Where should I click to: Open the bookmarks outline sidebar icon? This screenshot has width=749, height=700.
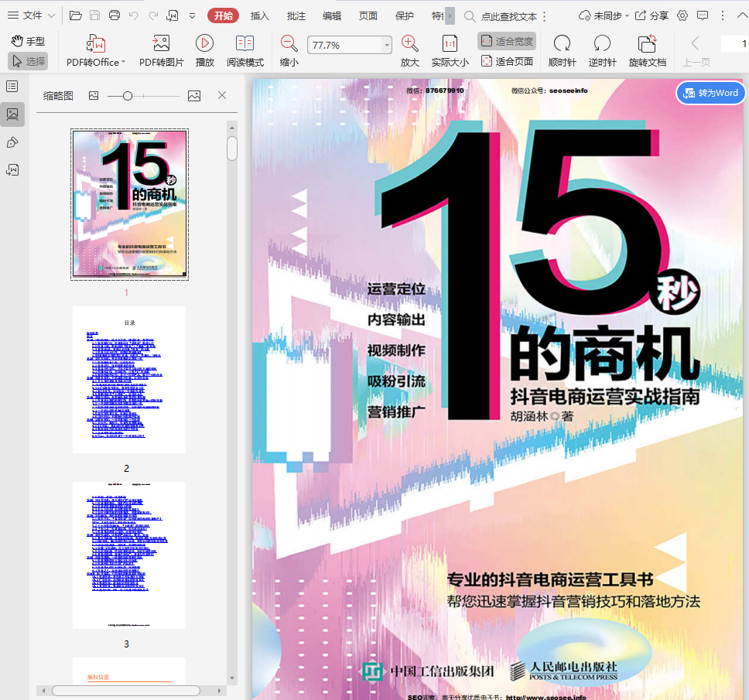click(12, 86)
